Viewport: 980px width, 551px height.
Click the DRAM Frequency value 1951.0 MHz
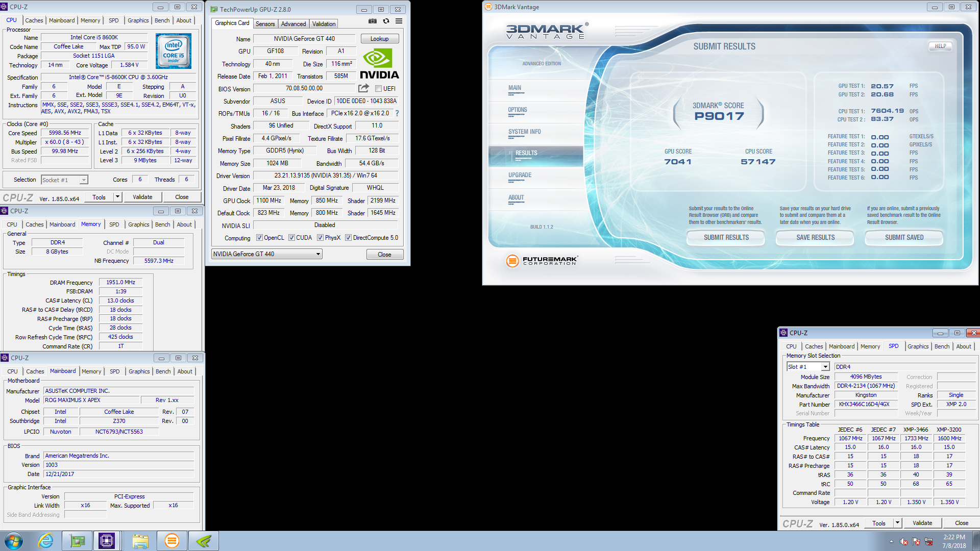[x=120, y=282]
